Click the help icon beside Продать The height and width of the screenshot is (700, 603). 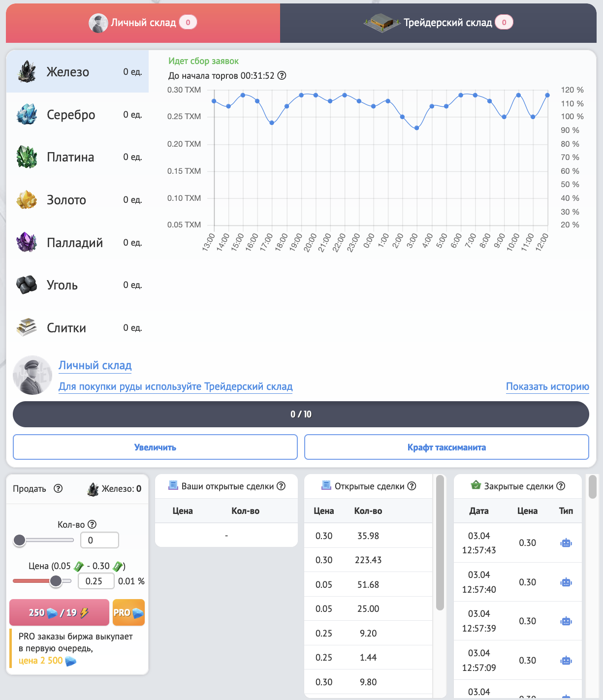(x=58, y=489)
